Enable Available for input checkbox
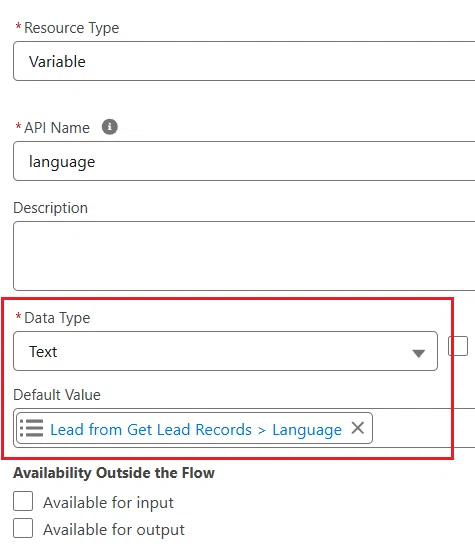Viewport: 475px width, 558px height. [23, 501]
